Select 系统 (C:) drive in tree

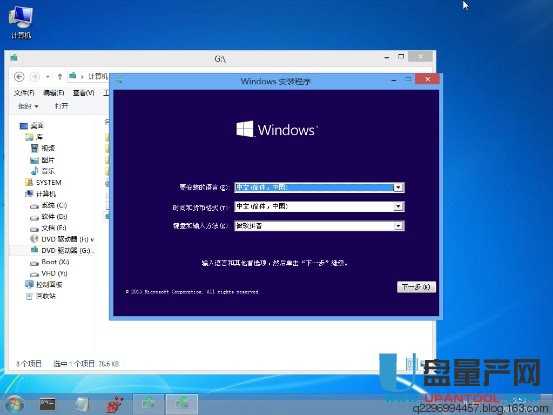click(54, 205)
